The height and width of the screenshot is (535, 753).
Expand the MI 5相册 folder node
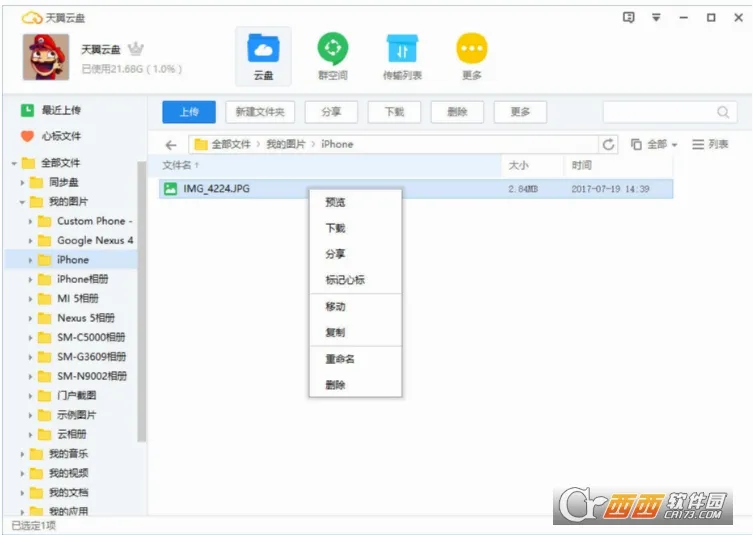30,299
